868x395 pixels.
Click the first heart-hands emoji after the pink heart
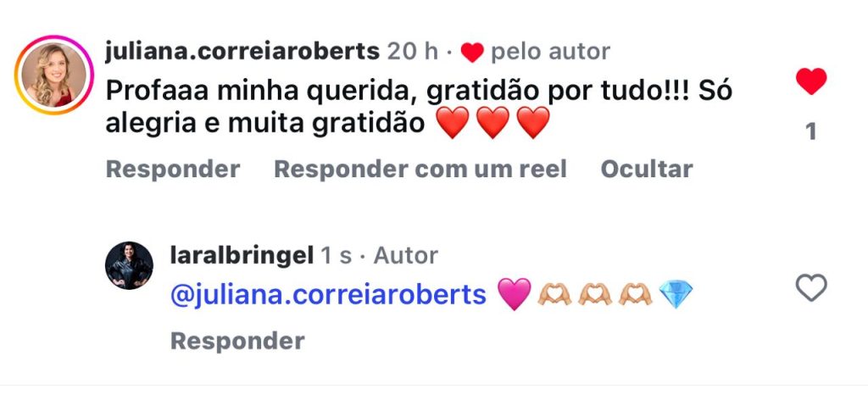coord(554,294)
